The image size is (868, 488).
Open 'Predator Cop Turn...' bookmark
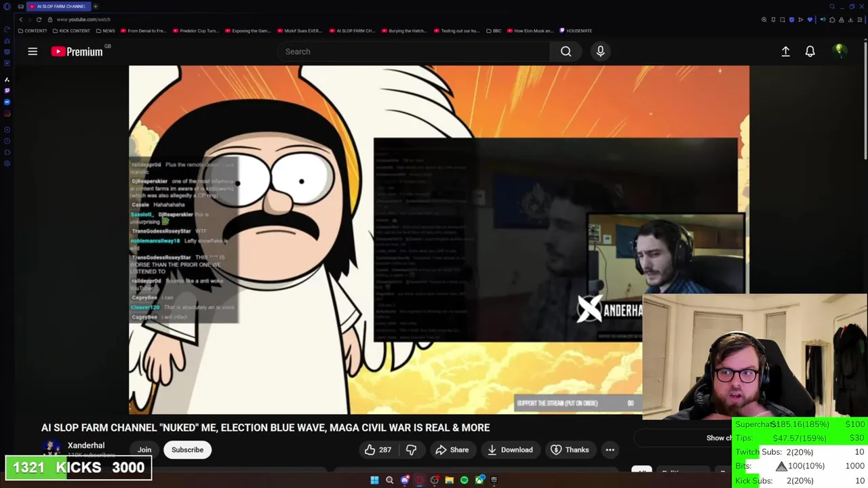click(x=197, y=30)
